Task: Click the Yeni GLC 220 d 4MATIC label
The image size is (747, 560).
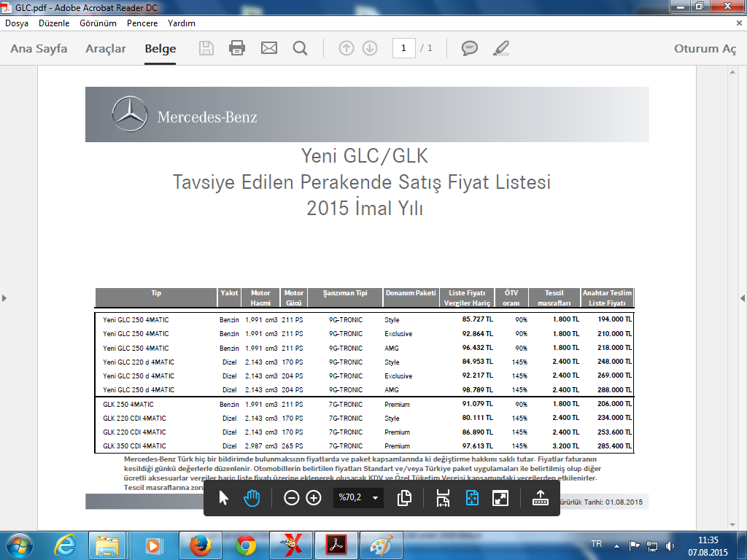Action: (139, 362)
